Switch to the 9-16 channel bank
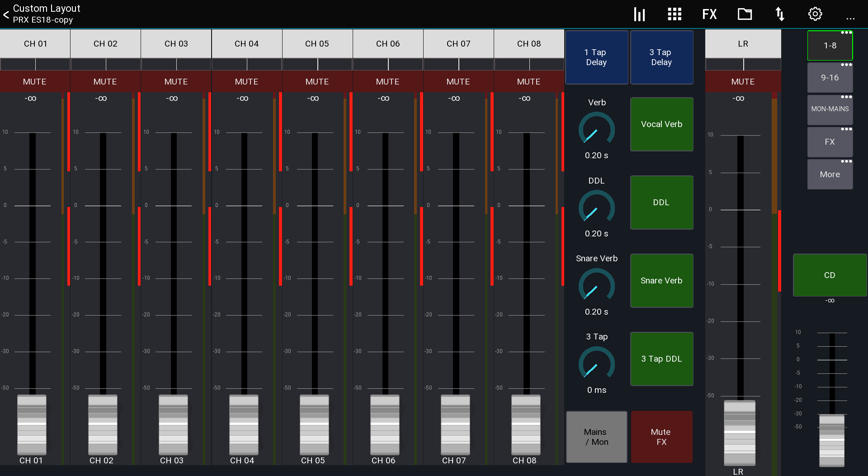The image size is (868, 476). [x=830, y=77]
